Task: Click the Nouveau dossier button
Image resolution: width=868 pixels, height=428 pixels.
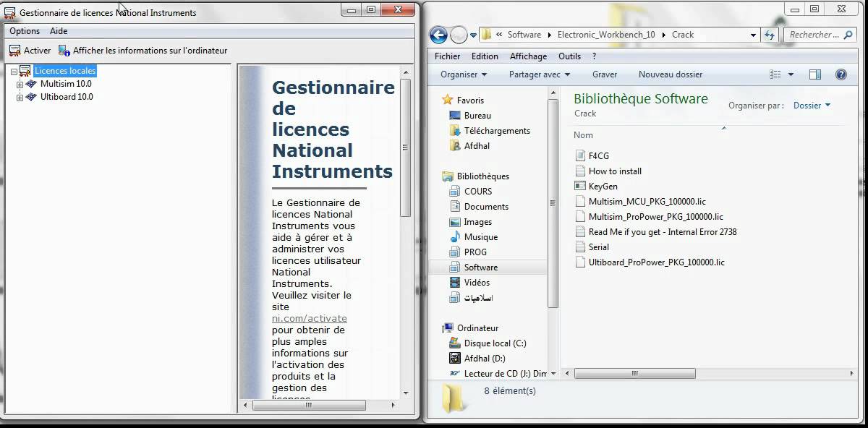Action: [x=671, y=74]
